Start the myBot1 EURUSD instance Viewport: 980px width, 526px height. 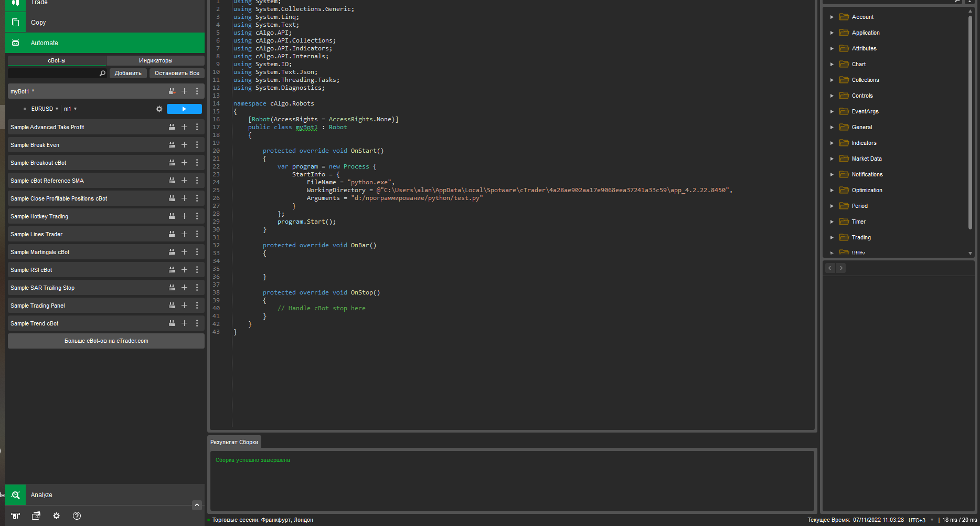coord(184,109)
